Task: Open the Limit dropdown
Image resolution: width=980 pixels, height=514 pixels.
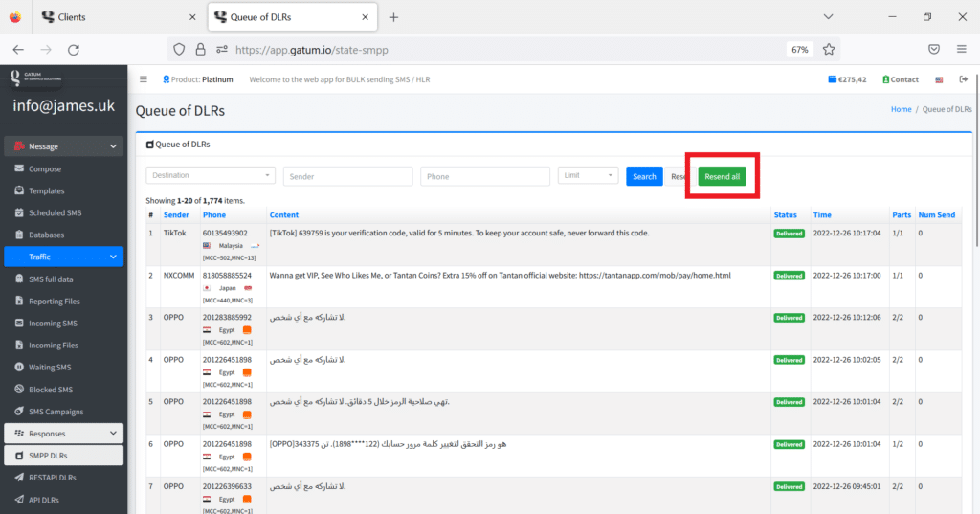Action: pyautogui.click(x=589, y=175)
